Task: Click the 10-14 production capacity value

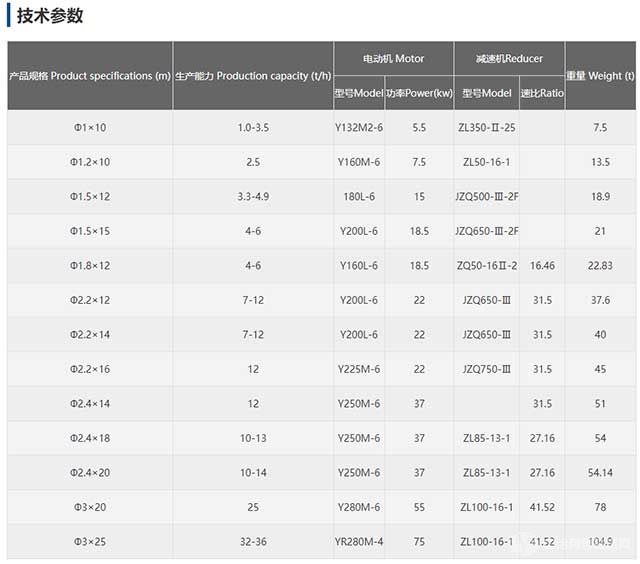Action: 253,473
